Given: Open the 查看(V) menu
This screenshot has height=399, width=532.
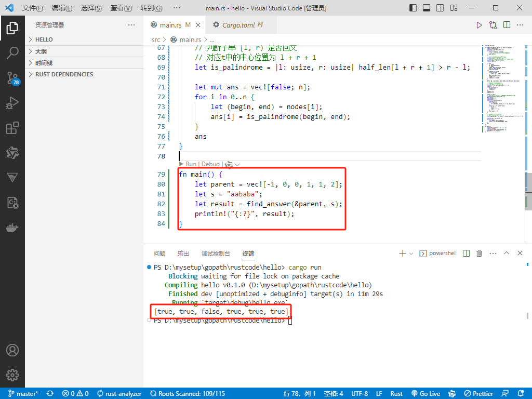Looking at the screenshot, I should (x=121, y=8).
